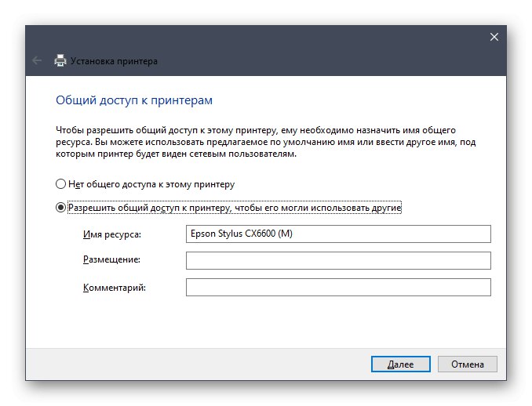Image resolution: width=532 pixels, height=406 pixels.
Task: Cancel with the Отмена button
Action: (467, 364)
